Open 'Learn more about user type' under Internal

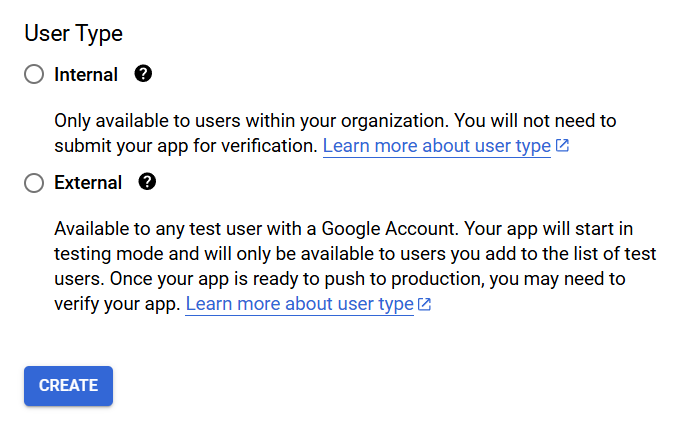click(x=436, y=146)
